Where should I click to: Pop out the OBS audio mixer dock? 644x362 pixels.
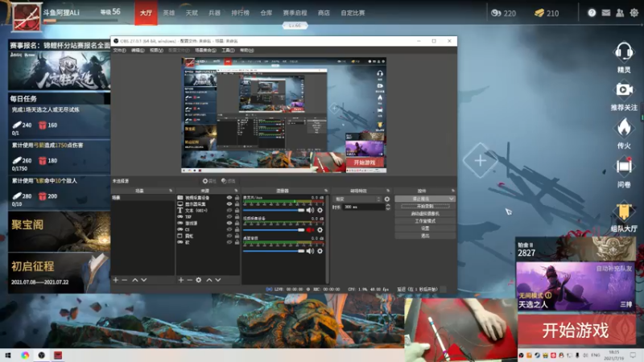click(326, 191)
